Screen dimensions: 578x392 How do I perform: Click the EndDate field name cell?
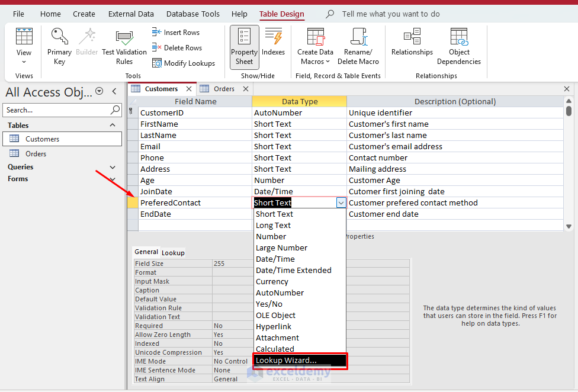(195, 214)
